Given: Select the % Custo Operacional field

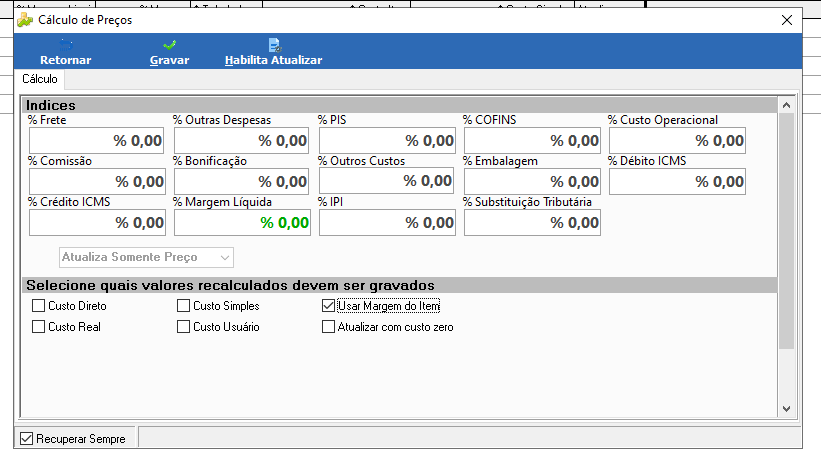Looking at the screenshot, I should click(678, 140).
